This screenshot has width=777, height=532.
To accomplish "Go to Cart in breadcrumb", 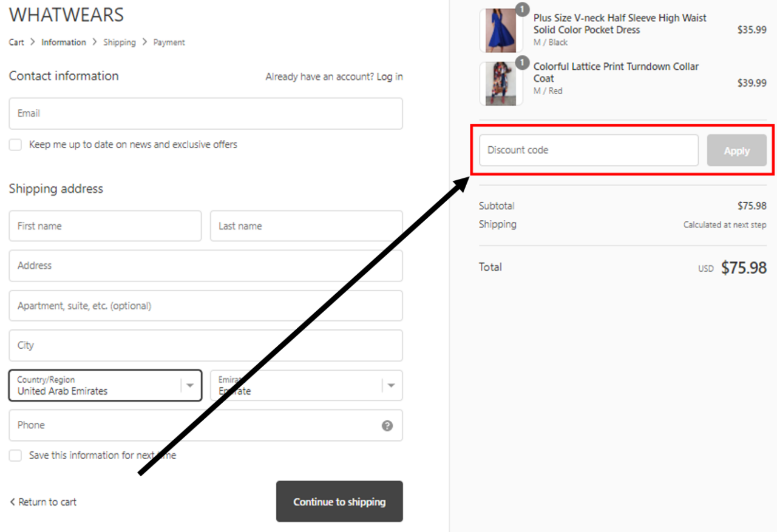I will [16, 42].
